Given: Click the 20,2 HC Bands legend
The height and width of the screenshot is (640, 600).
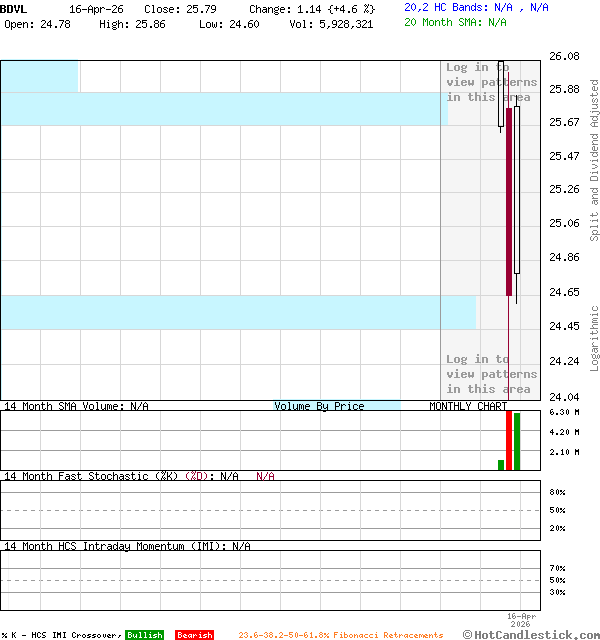Looking at the screenshot, I should (x=476, y=7).
